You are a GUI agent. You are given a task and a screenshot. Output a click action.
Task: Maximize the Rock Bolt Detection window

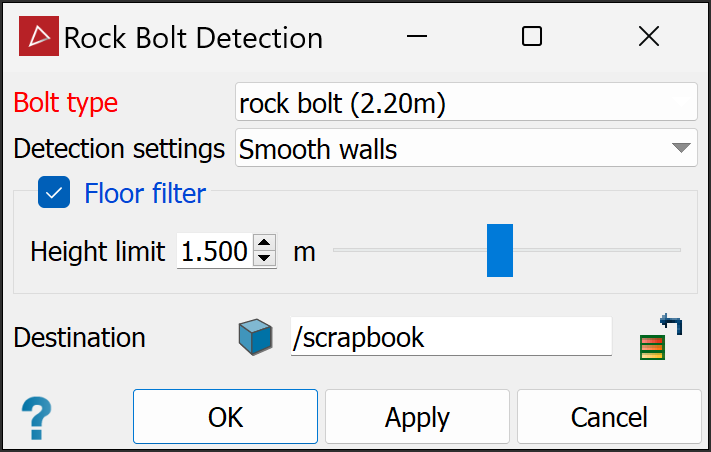532,38
